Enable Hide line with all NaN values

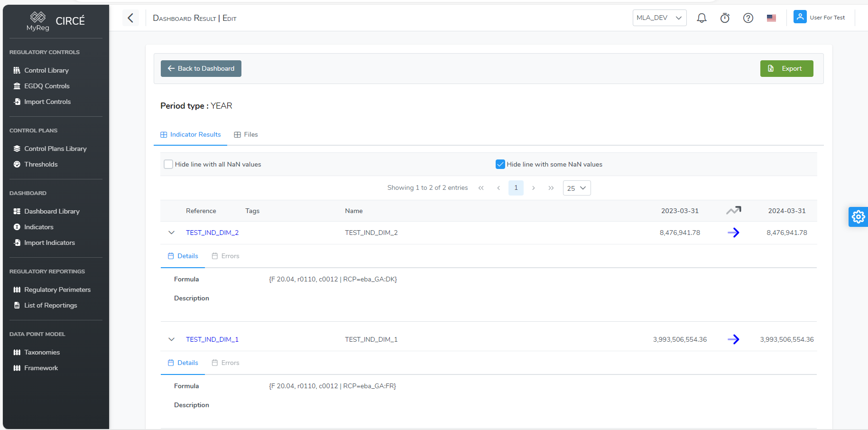click(168, 164)
